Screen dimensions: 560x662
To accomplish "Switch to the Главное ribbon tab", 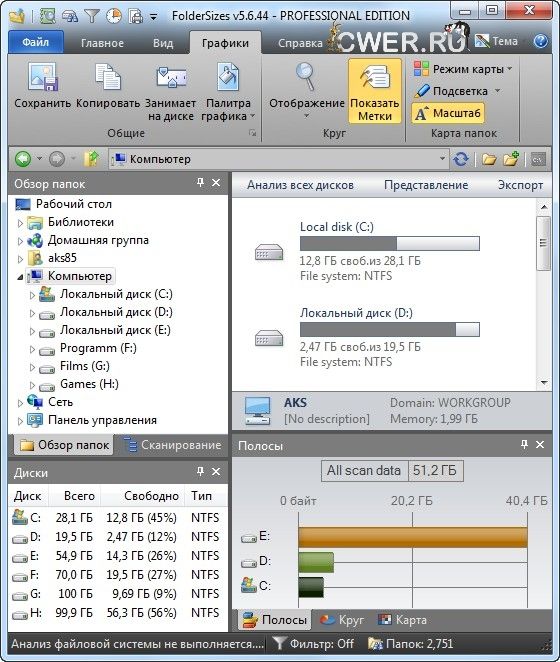I will 102,43.
